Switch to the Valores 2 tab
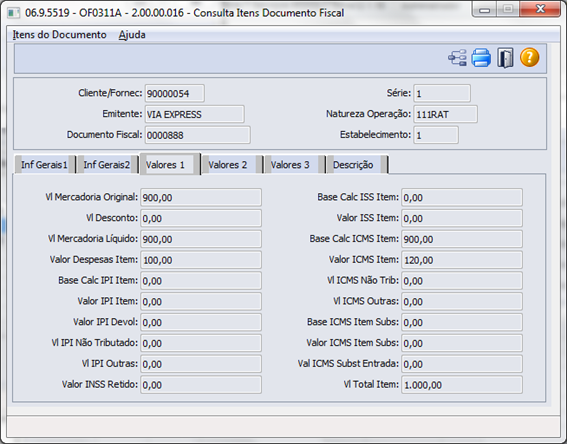567x444 pixels. click(232, 165)
